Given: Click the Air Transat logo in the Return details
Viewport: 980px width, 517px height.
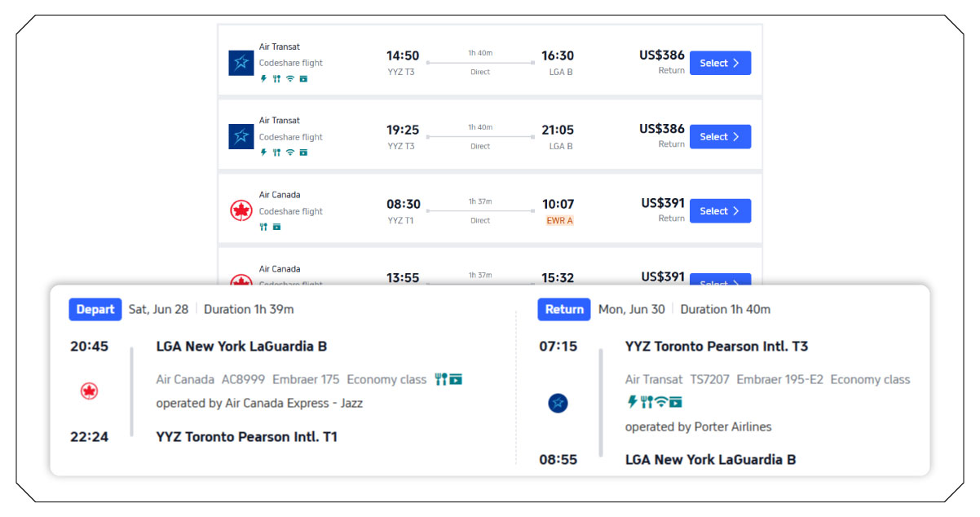Looking at the screenshot, I should pyautogui.click(x=558, y=403).
